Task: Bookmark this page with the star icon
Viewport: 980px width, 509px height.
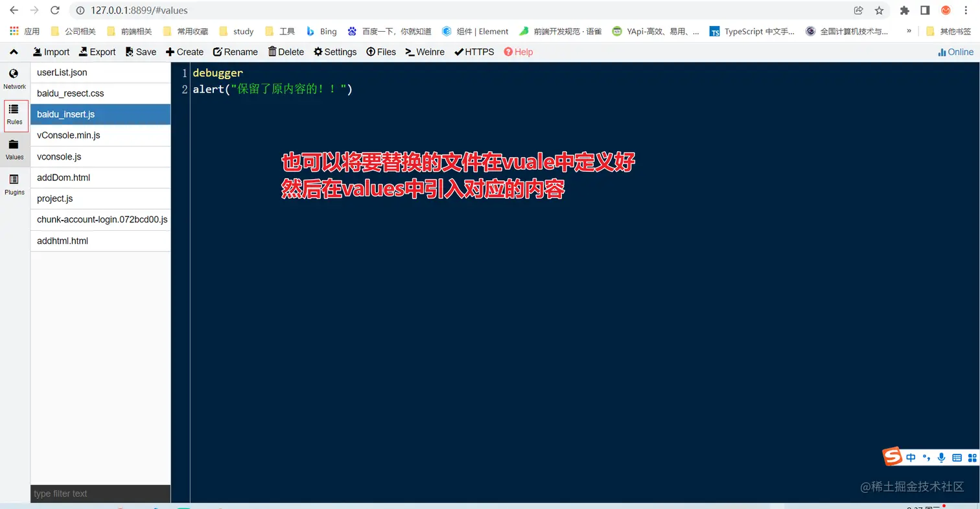Action: (879, 10)
